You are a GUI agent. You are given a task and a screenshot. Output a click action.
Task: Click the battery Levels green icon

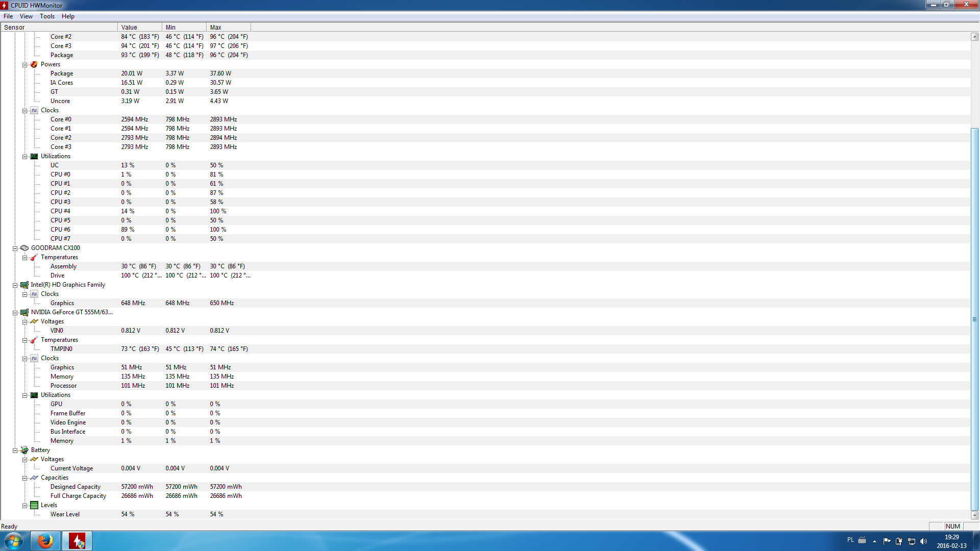pos(34,505)
